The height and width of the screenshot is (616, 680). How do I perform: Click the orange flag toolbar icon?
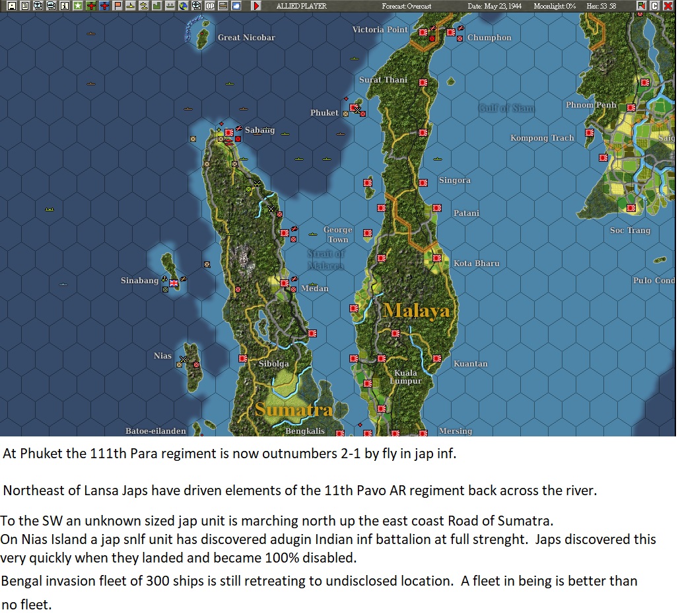coord(117,6)
